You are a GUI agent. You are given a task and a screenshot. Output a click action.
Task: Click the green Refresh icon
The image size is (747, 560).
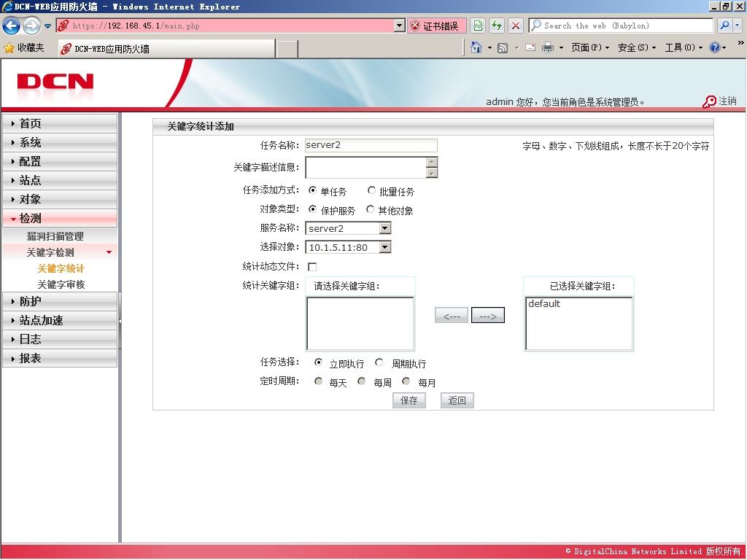[x=496, y=26]
